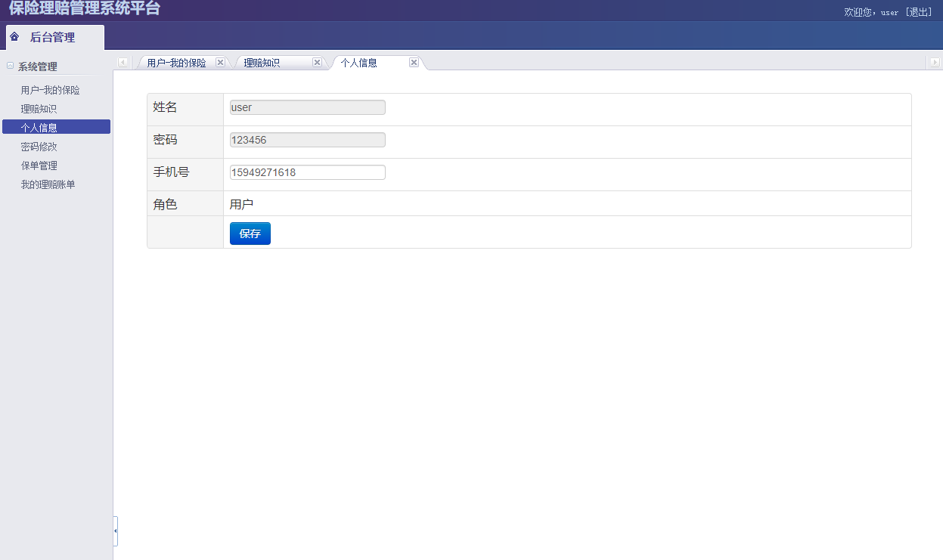Click the 保存 button
Viewport: 943px width, 560px height.
250,234
